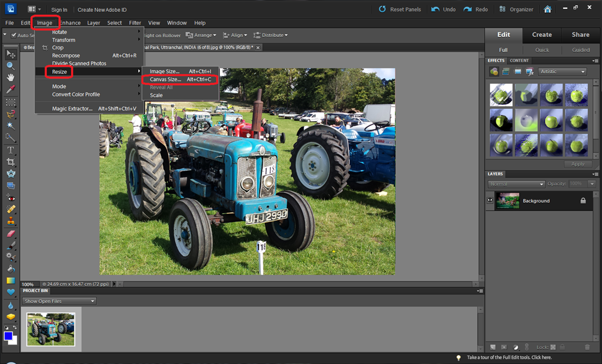Switch to the Create tab
The height and width of the screenshot is (364, 602).
click(541, 35)
